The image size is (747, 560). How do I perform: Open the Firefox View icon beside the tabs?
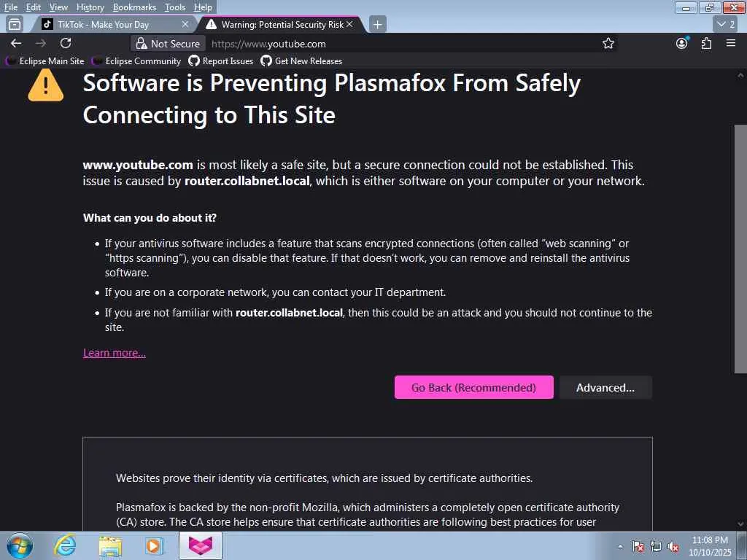pyautogui.click(x=15, y=24)
